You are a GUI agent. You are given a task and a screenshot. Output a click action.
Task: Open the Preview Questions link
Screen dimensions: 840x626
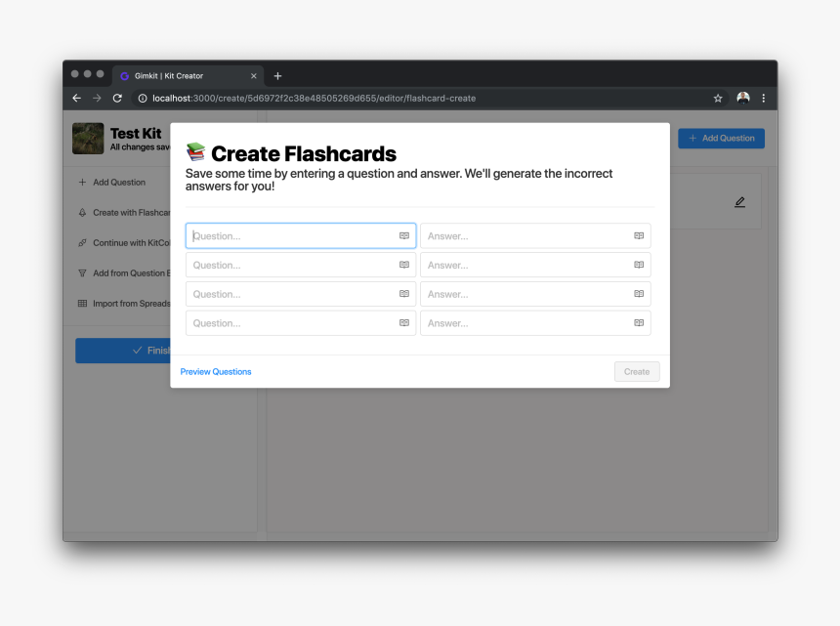(x=216, y=371)
